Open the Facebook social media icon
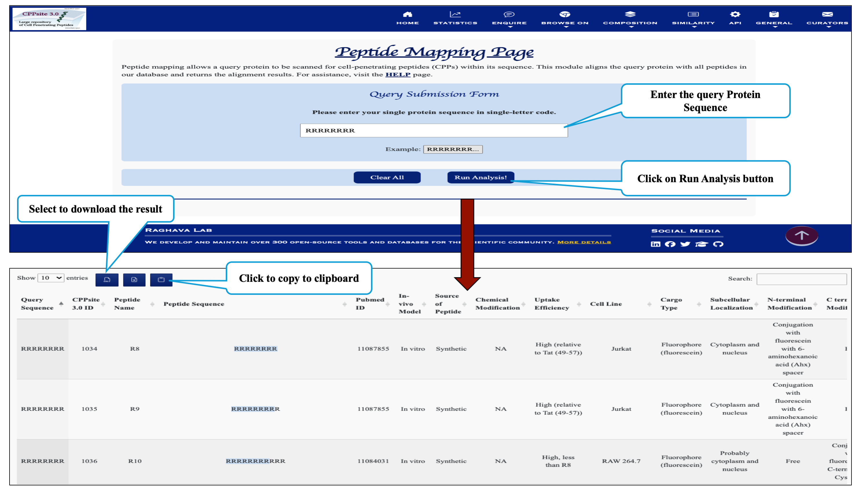Viewport: 868px width, 488px height. (670, 244)
